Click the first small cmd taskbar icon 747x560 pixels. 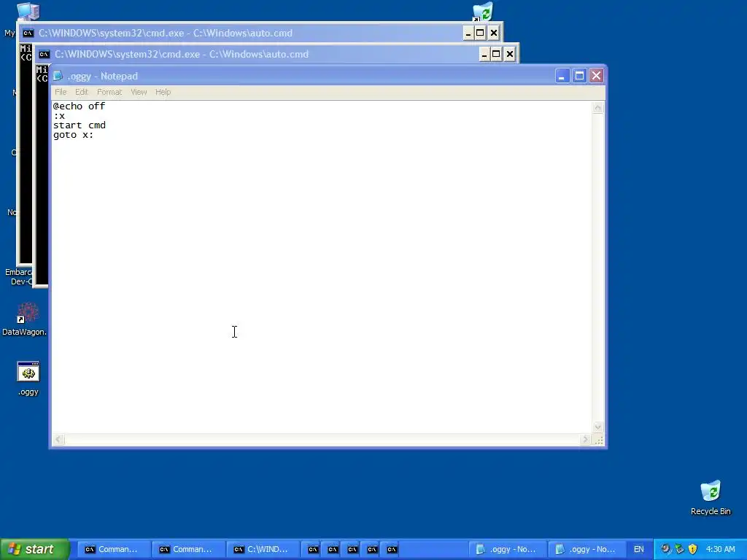pos(313,549)
